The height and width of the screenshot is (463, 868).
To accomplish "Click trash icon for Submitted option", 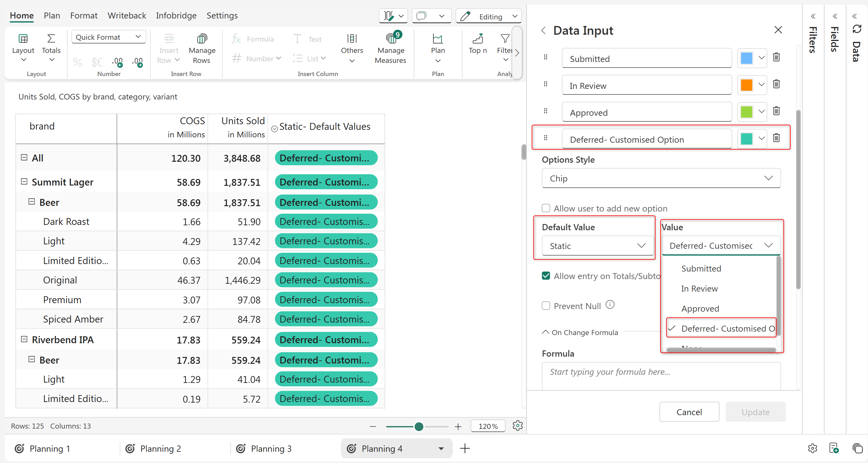I will point(776,57).
